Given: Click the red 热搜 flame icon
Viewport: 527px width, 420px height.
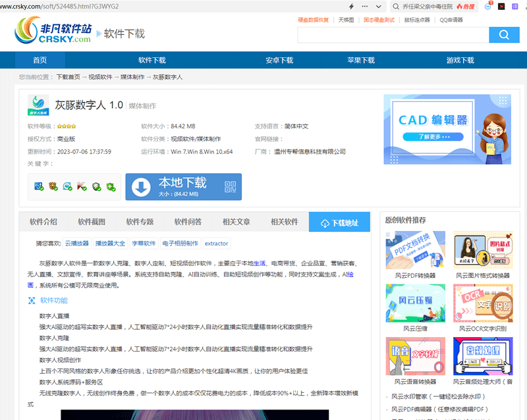Looking at the screenshot, I should [x=466, y=7].
